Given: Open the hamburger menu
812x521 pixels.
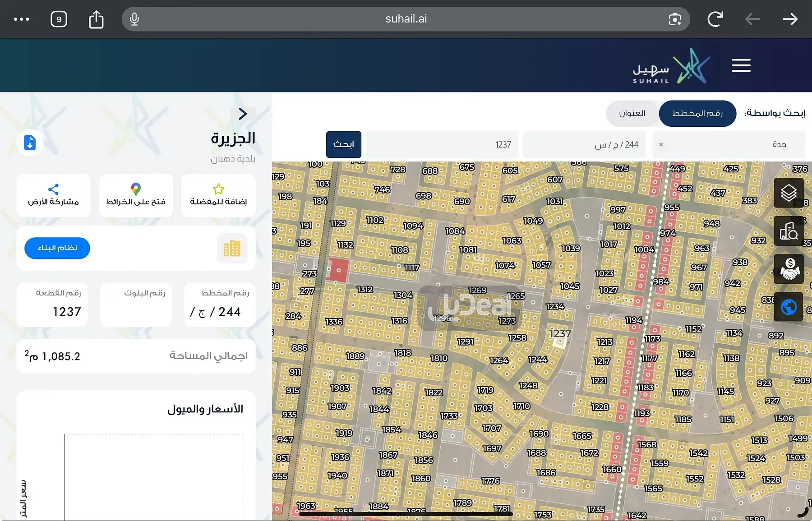Looking at the screenshot, I should (741, 65).
